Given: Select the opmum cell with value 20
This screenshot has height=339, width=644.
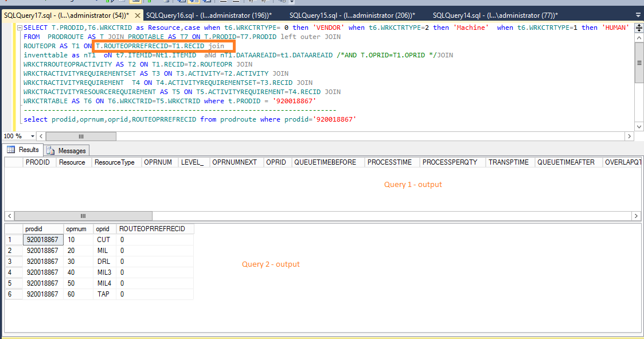Looking at the screenshot, I should coord(78,251).
